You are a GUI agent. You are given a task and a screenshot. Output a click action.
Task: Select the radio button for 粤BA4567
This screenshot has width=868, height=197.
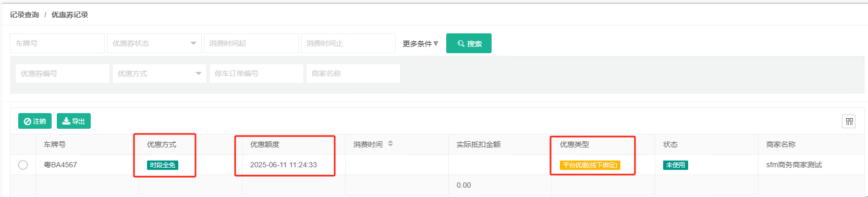coord(23,165)
